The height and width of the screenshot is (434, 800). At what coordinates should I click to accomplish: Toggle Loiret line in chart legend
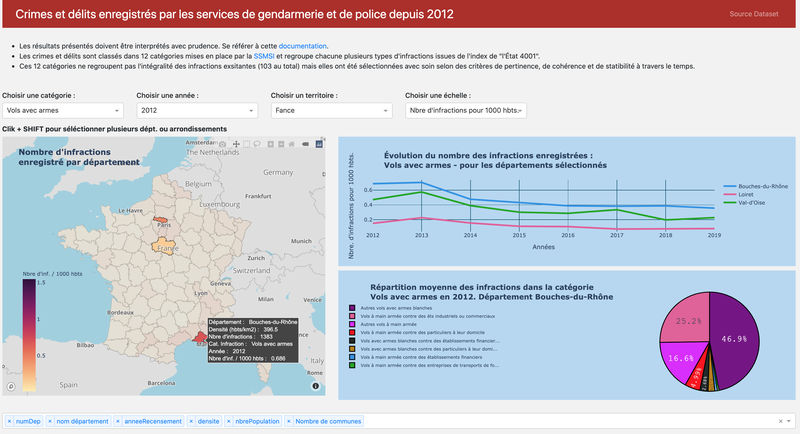(x=739, y=194)
